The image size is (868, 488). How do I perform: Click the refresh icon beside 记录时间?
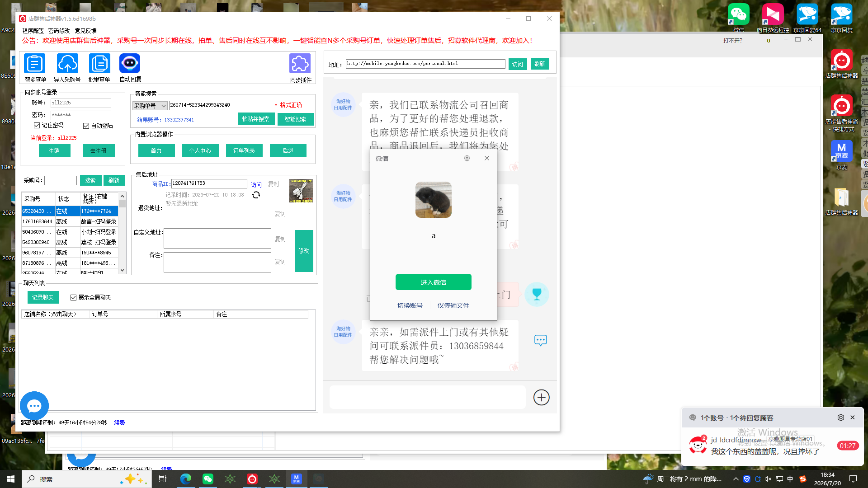click(256, 195)
